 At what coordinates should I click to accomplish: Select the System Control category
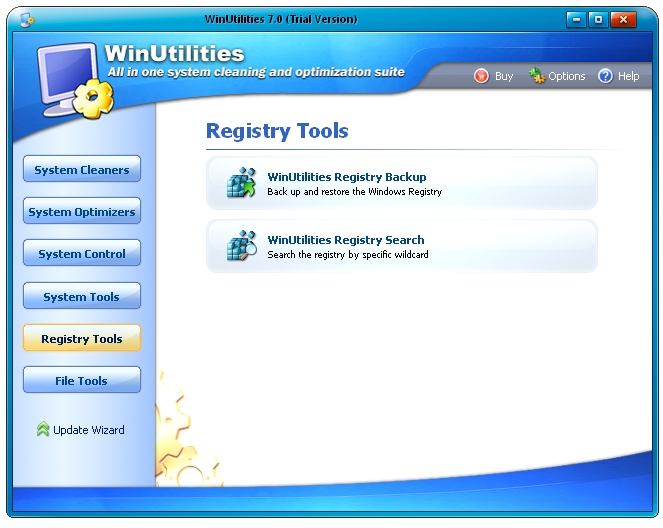click(x=82, y=253)
